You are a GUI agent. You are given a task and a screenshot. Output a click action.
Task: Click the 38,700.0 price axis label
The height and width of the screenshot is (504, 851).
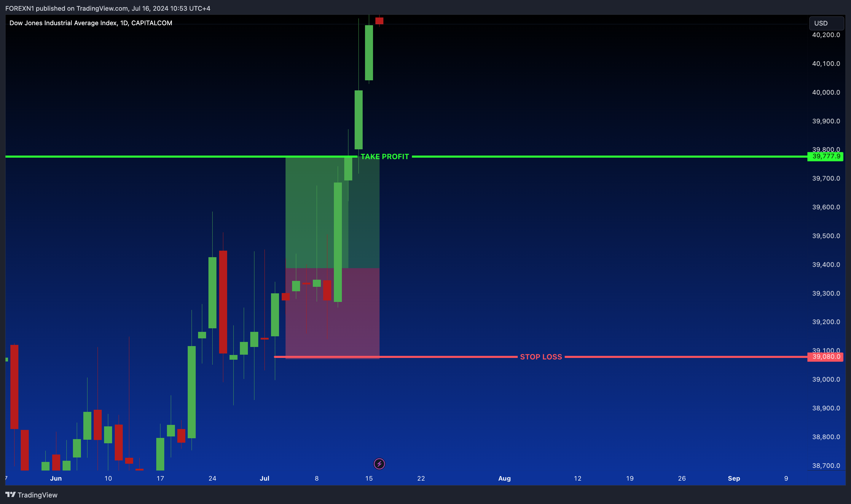826,465
